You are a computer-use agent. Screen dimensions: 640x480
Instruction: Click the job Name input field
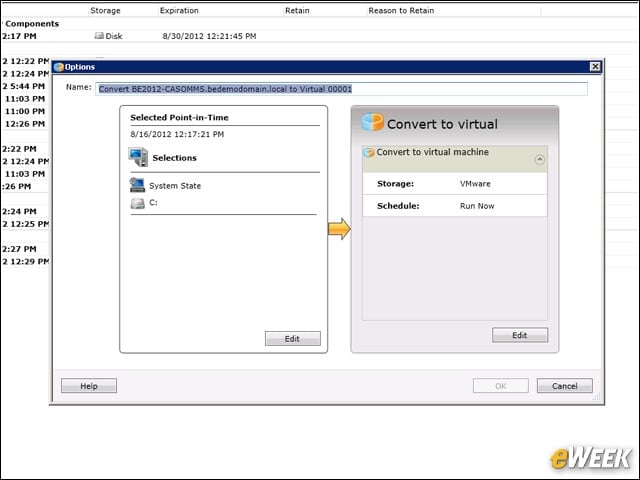(342, 89)
